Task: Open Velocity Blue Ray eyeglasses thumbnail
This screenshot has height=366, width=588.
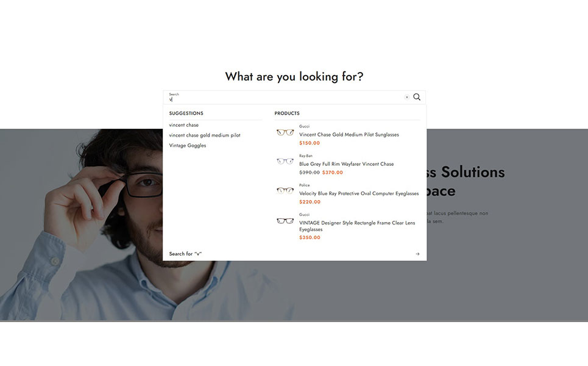Action: (285, 190)
